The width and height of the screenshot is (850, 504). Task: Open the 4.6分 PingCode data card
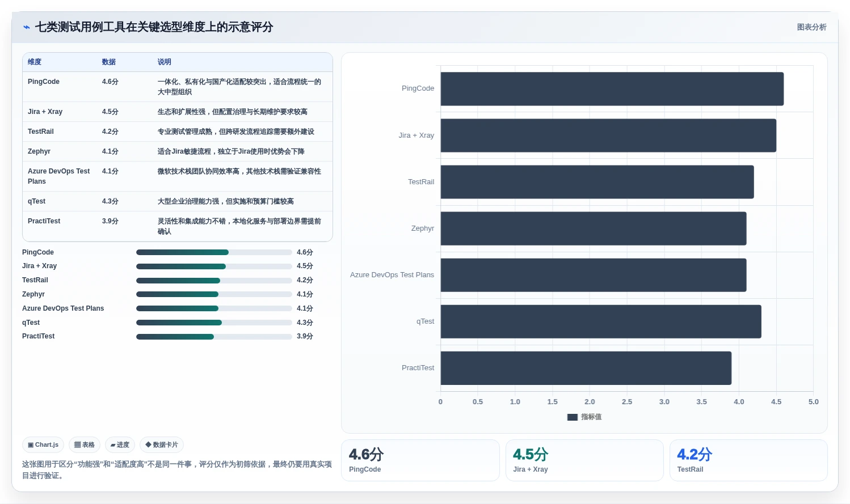tap(420, 460)
